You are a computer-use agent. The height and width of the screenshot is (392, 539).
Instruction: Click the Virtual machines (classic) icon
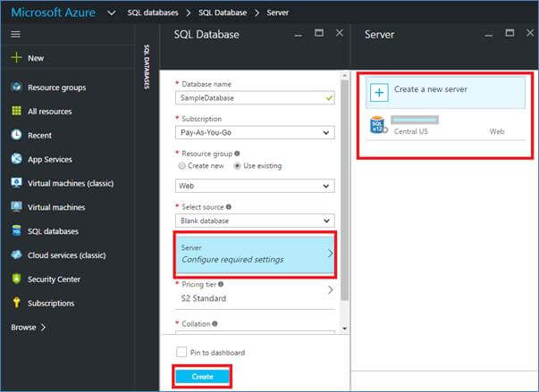click(16, 183)
